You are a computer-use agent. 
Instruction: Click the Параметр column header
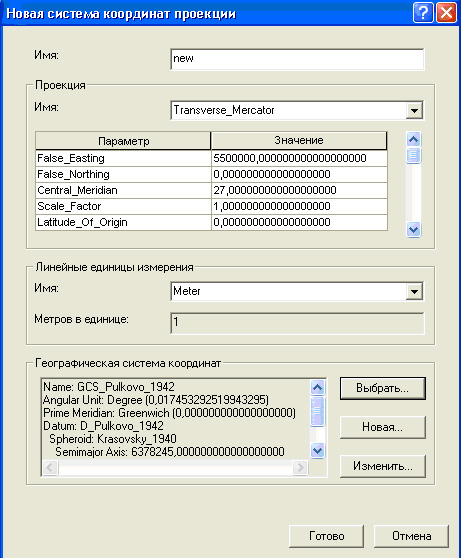click(123, 141)
